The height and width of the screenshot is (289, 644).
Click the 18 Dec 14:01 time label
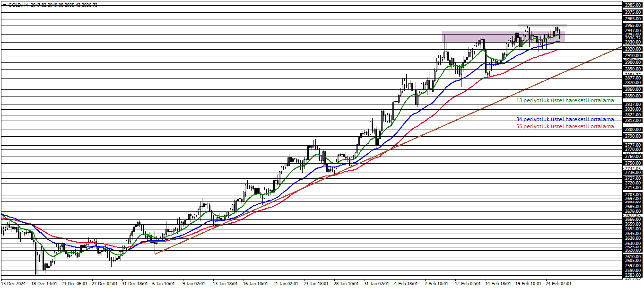(x=44, y=284)
